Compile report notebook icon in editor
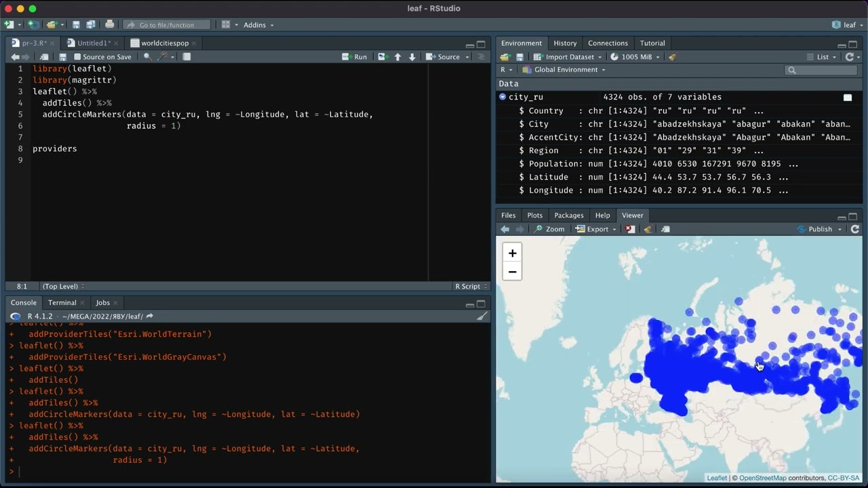868x488 pixels. (186, 57)
